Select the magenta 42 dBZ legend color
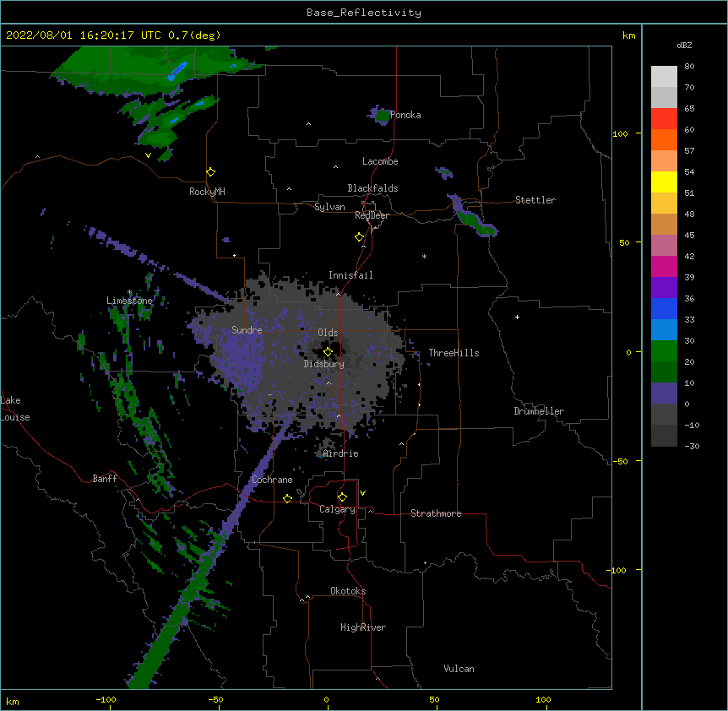The image size is (728, 711). click(x=664, y=266)
